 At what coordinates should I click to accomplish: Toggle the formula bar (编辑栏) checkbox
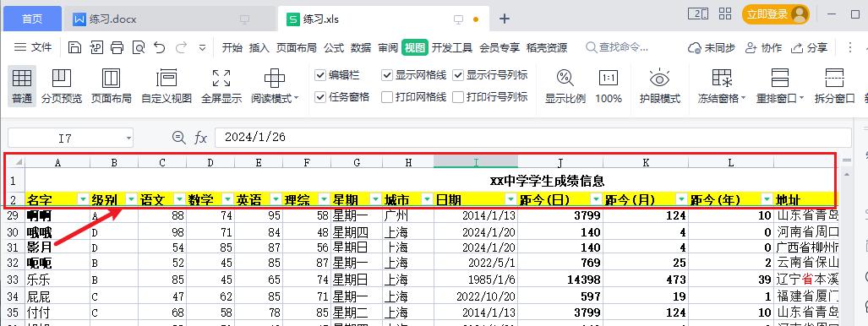(x=320, y=75)
